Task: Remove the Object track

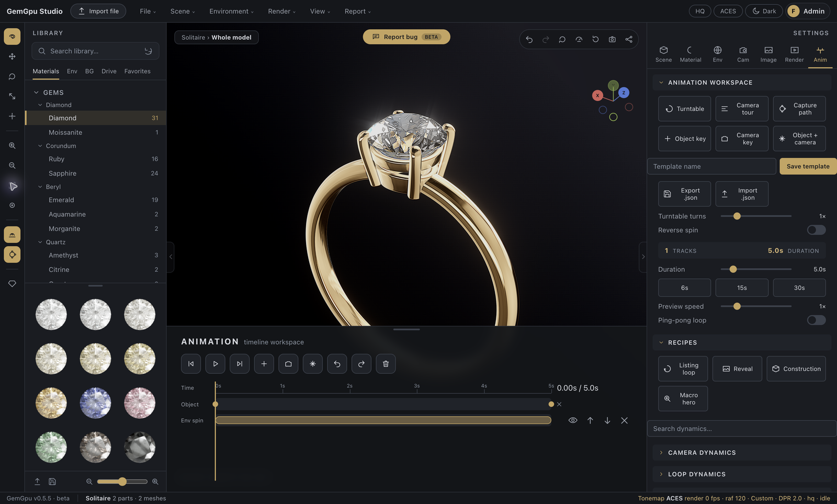Action: click(559, 404)
